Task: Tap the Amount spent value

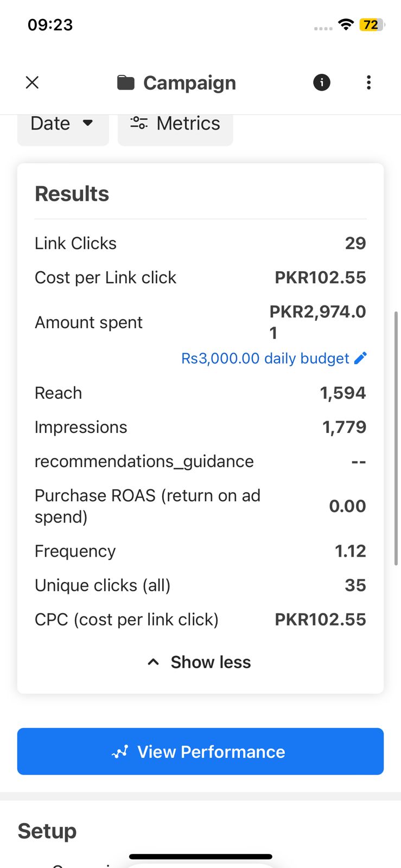Action: 317,322
